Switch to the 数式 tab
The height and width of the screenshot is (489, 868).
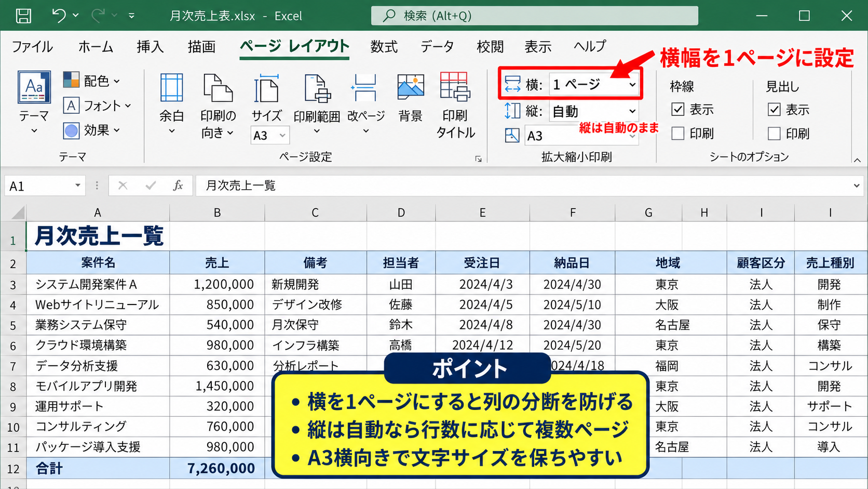384,47
